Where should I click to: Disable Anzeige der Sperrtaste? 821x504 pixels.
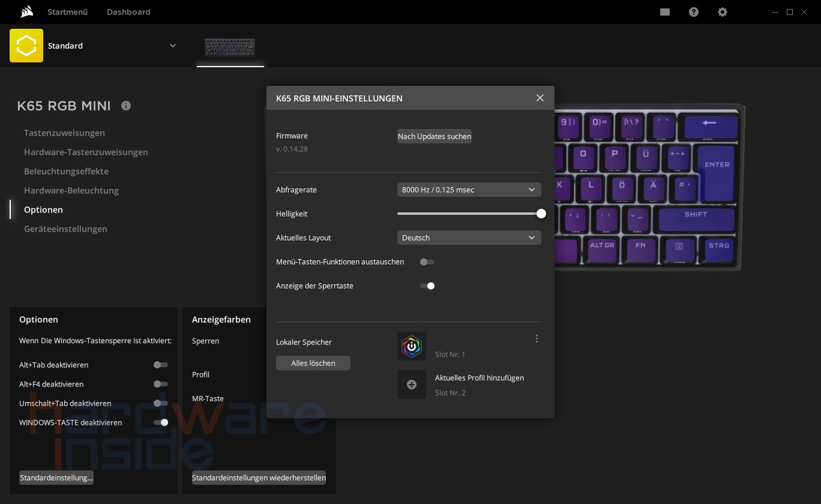click(x=429, y=286)
